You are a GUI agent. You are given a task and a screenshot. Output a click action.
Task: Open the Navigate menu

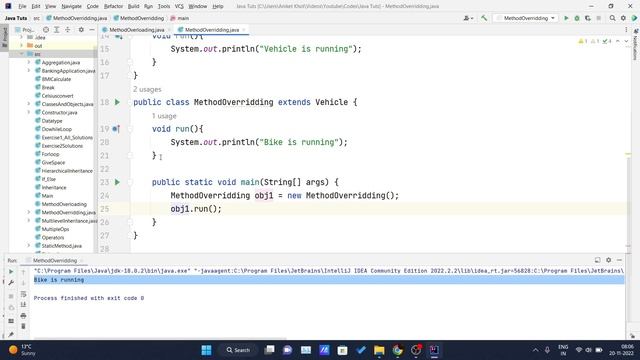coord(71,6)
